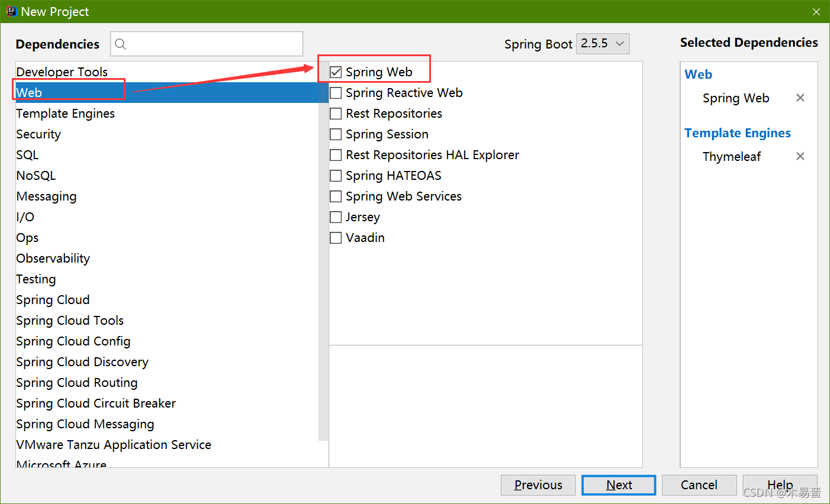The height and width of the screenshot is (504, 830).
Task: Focus the dependencies search field
Action: [207, 44]
